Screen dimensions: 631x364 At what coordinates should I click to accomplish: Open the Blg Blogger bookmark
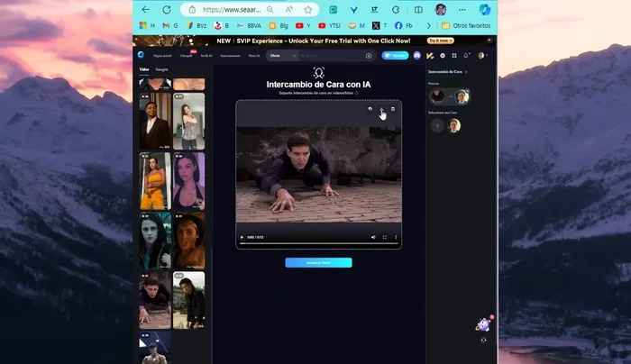[x=279, y=26]
